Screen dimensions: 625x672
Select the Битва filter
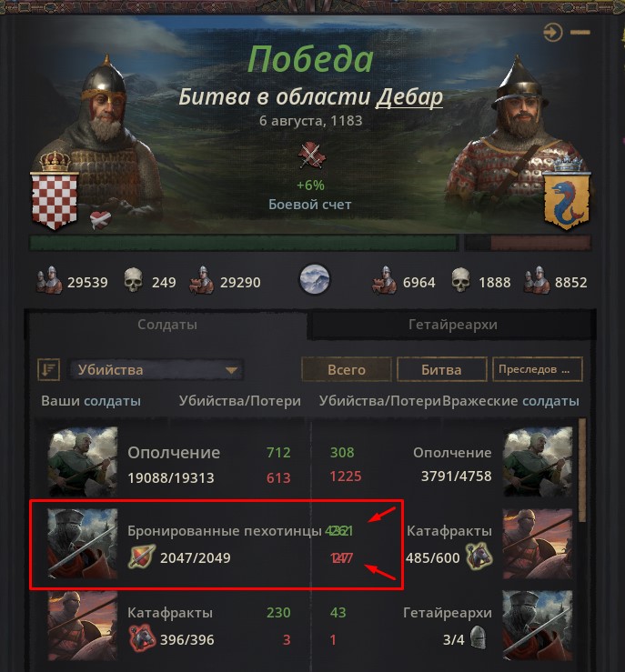pyautogui.click(x=441, y=369)
